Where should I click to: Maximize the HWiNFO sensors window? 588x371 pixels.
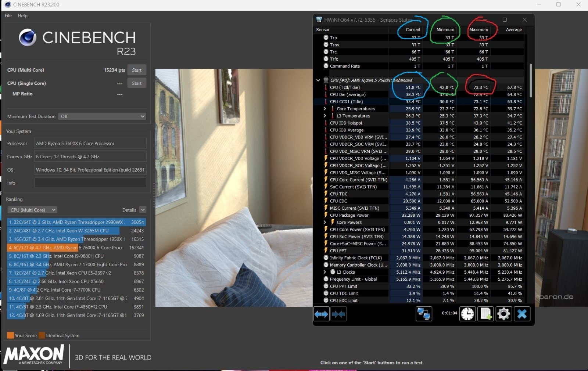[x=505, y=19]
